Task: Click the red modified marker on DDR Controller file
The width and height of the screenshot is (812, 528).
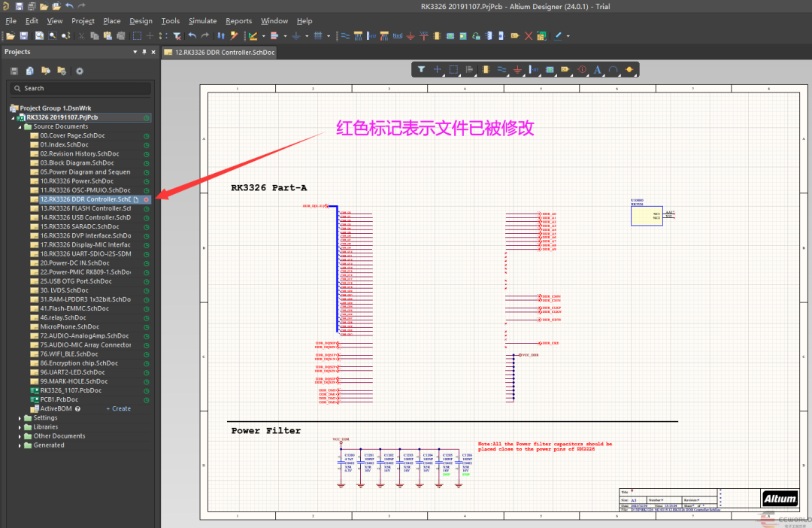Action: (x=147, y=199)
